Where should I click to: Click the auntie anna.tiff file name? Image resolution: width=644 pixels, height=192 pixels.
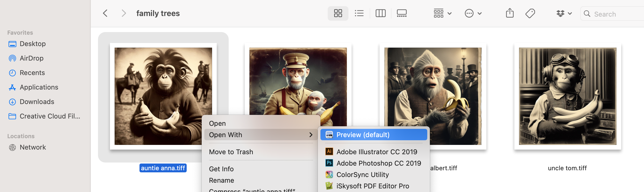click(x=163, y=168)
